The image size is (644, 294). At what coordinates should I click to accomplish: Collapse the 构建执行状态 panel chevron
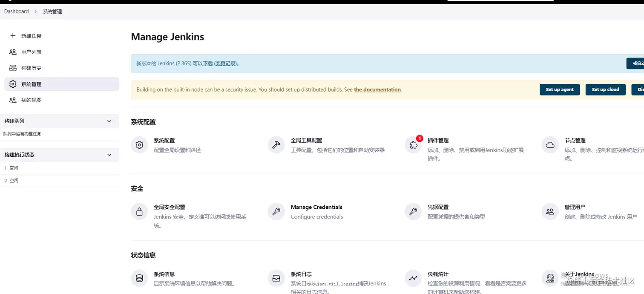tap(109, 155)
